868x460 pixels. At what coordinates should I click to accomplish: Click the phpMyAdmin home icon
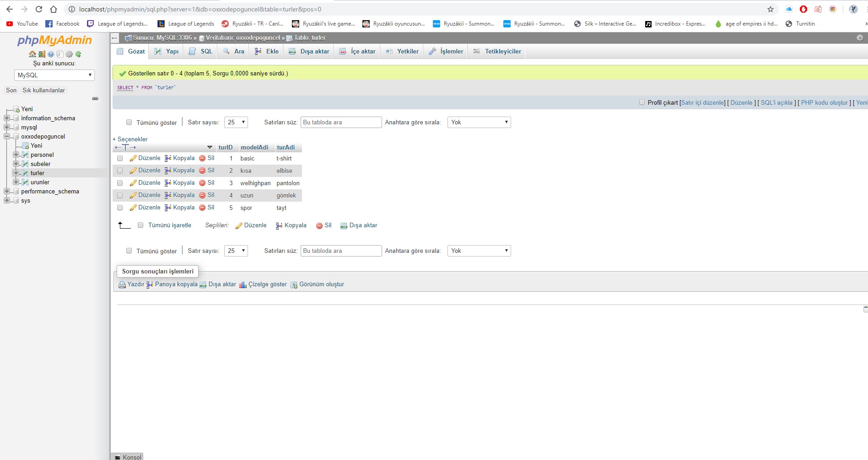pyautogui.click(x=32, y=54)
